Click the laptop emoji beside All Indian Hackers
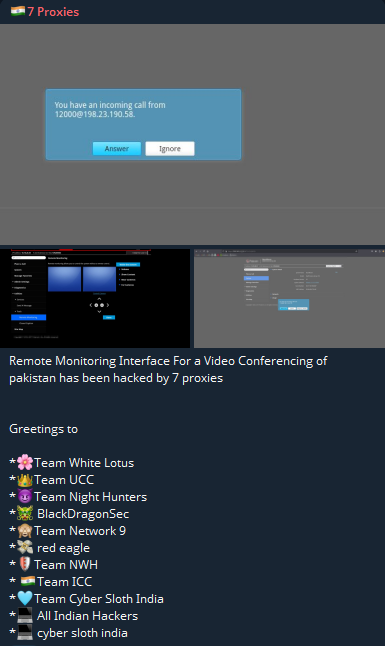Image resolution: width=385 pixels, height=646 pixels. tap(25, 616)
